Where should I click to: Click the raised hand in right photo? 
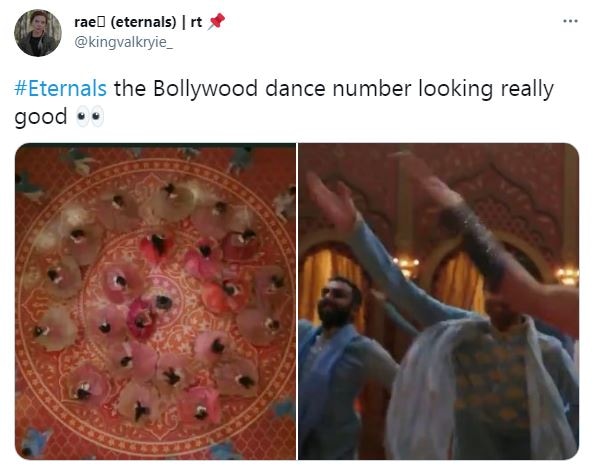(x=332, y=200)
